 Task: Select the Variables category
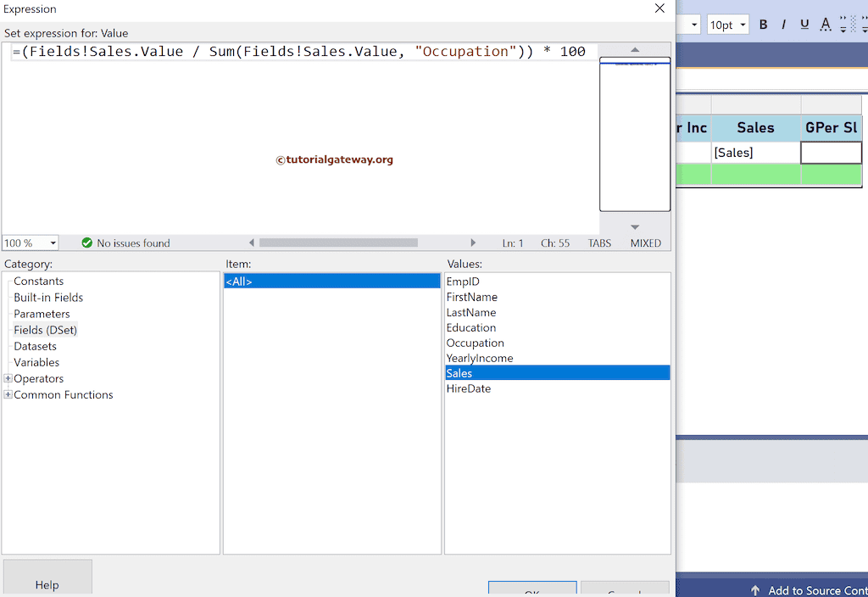pyautogui.click(x=36, y=362)
